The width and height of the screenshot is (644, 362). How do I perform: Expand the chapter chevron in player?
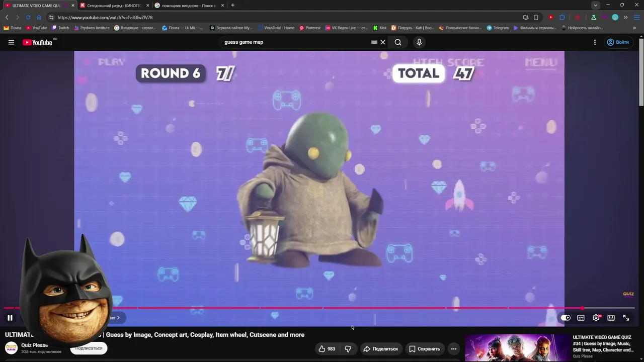coord(118,318)
